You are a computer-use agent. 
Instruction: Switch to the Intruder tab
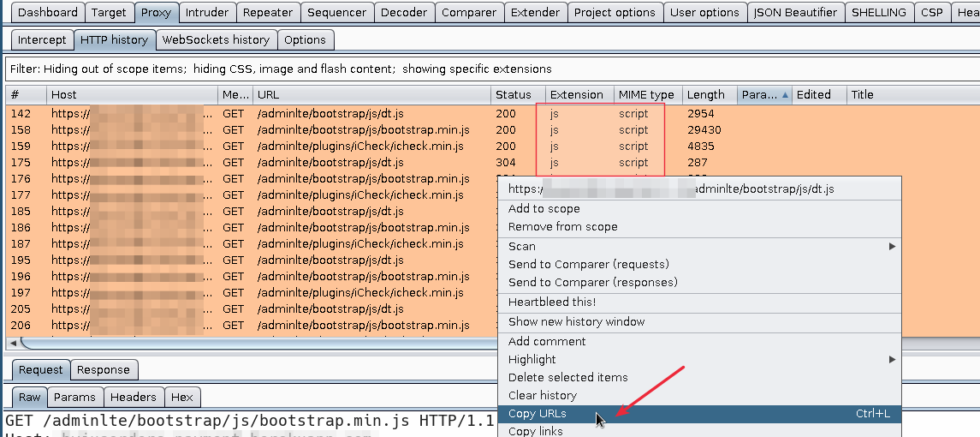tap(206, 12)
